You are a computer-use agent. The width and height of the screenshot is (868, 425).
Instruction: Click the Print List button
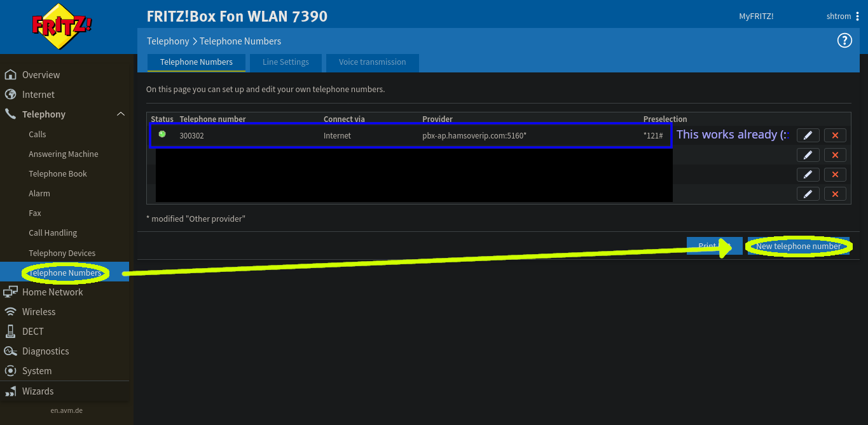[715, 246]
